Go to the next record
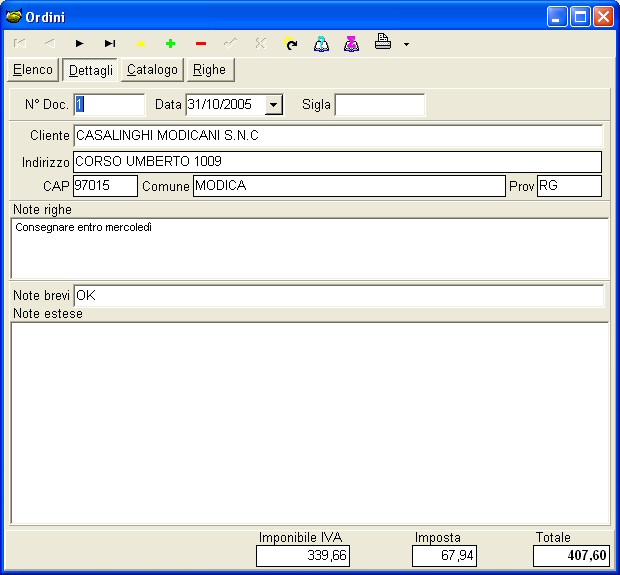Image resolution: width=620 pixels, height=575 pixels. pyautogui.click(x=79, y=43)
